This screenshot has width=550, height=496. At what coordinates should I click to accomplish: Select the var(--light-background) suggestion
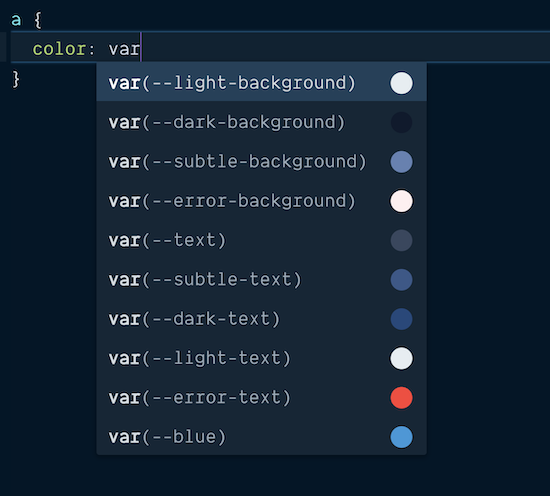(x=261, y=83)
